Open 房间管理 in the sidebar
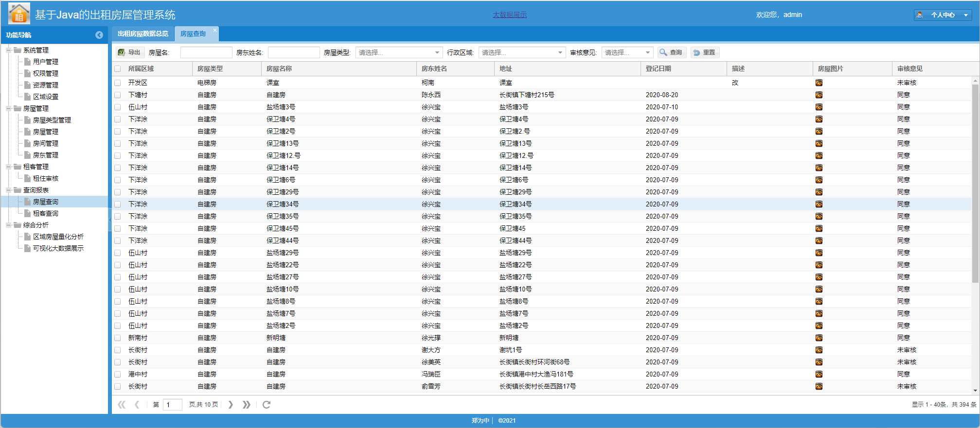Viewport: 980px width, 428px height. click(x=46, y=143)
